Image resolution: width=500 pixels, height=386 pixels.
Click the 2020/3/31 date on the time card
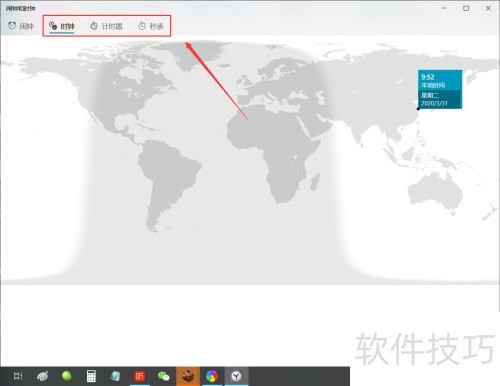tap(434, 103)
